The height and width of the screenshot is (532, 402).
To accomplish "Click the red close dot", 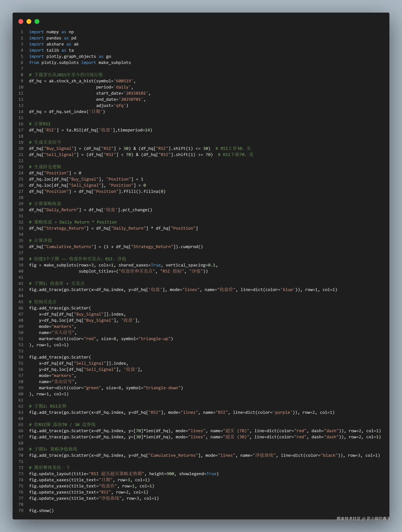I will (21, 22).
